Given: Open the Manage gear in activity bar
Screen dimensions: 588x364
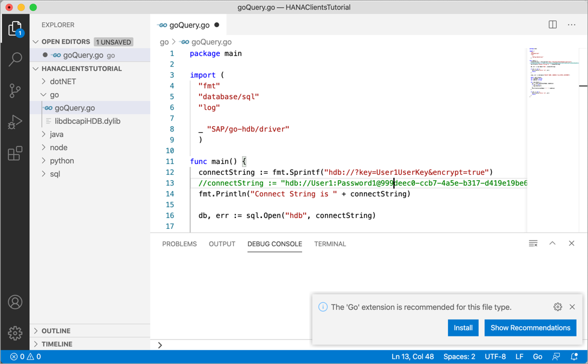Looking at the screenshot, I should click(x=15, y=333).
